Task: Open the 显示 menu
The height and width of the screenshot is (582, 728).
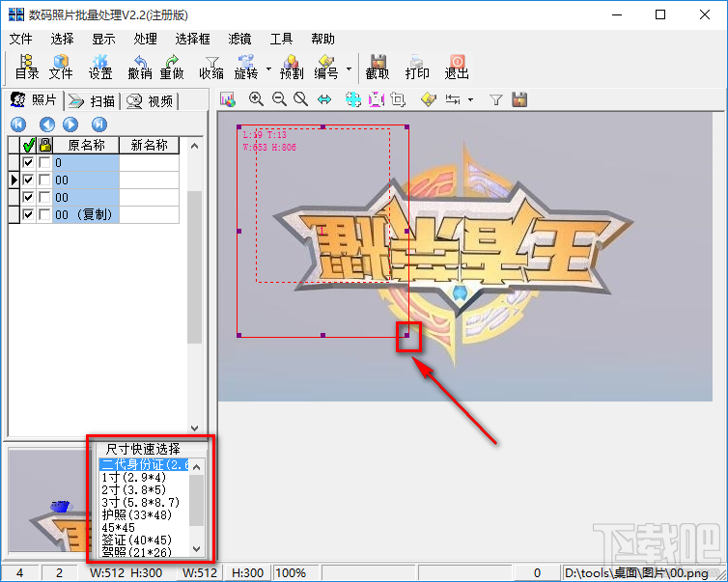Action: [x=103, y=39]
